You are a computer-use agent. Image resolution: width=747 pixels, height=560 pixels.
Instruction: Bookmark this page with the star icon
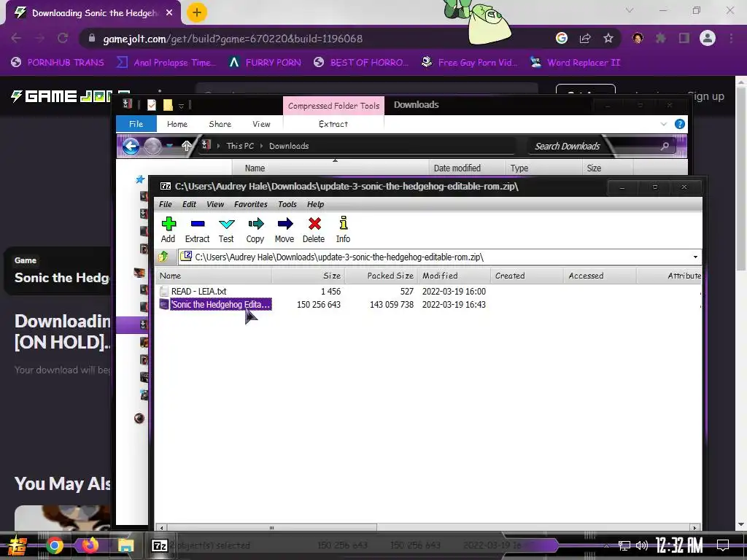tap(608, 38)
